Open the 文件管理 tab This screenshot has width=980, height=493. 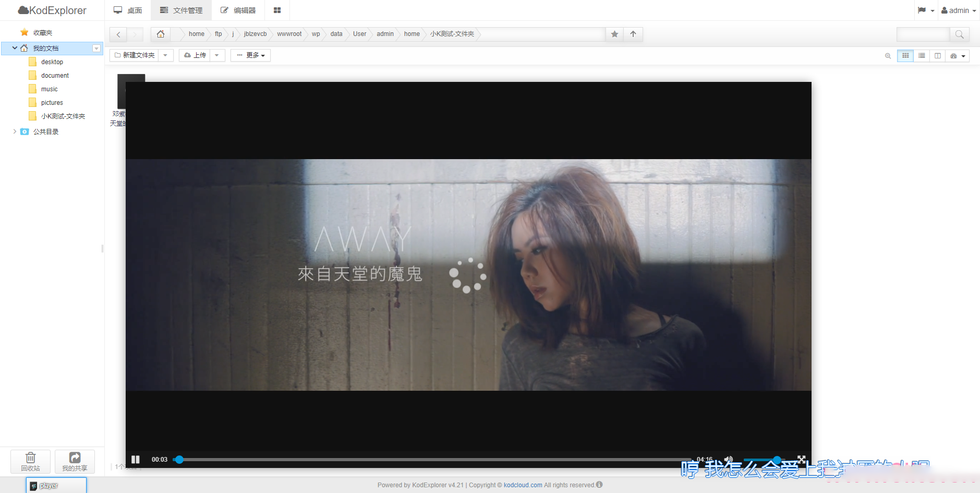[181, 10]
